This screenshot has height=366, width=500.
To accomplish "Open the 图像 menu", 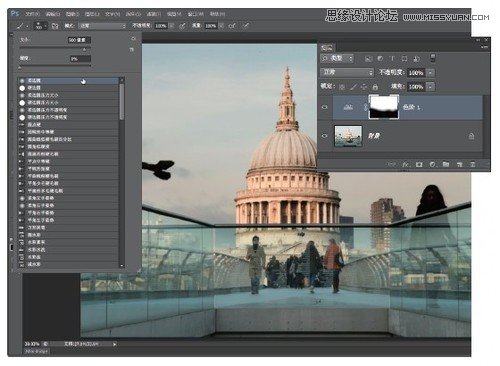I will point(72,14).
